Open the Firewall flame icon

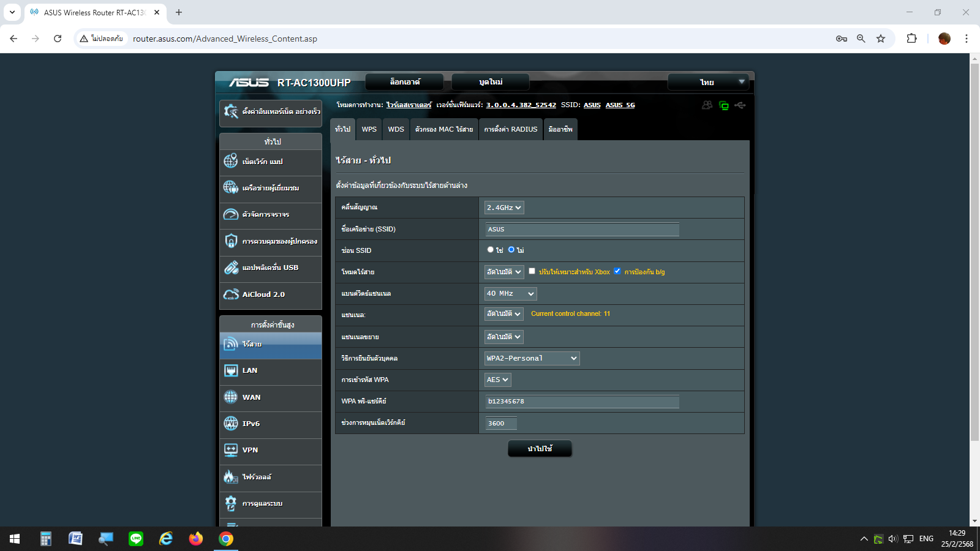pyautogui.click(x=231, y=476)
